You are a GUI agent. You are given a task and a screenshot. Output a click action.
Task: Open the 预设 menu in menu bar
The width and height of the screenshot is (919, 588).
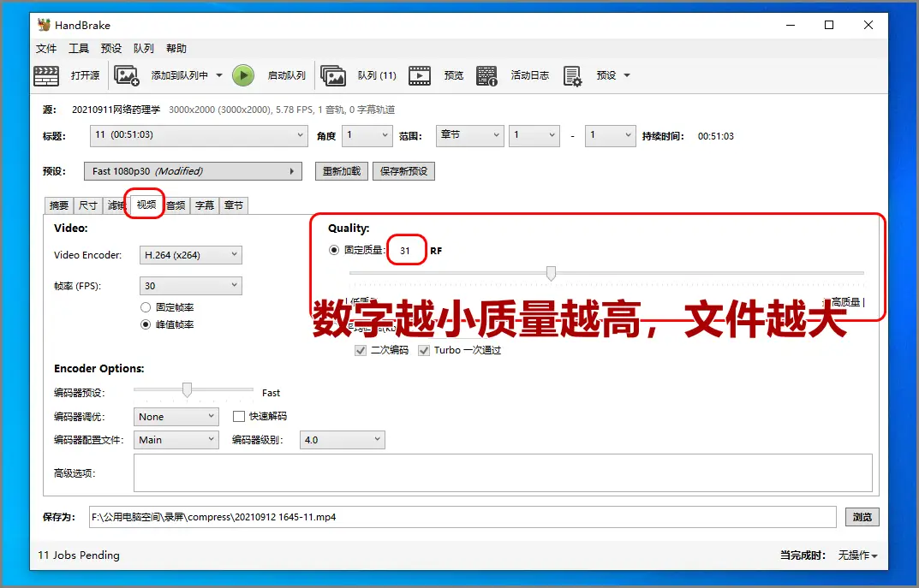(x=111, y=48)
